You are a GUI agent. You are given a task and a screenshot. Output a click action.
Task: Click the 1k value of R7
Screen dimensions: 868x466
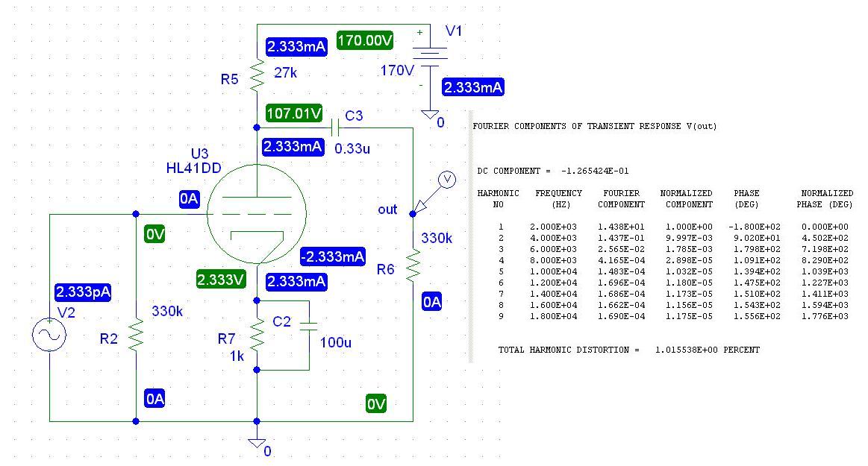(237, 356)
